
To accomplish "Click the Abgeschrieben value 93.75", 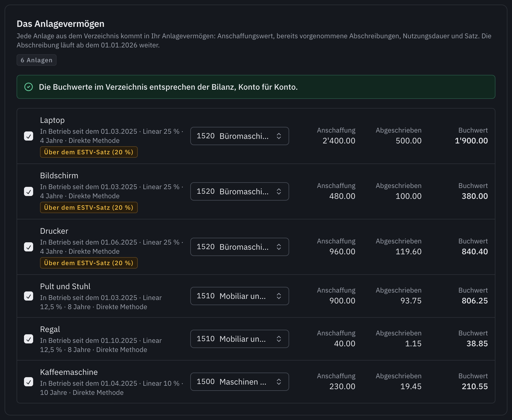I will [411, 301].
